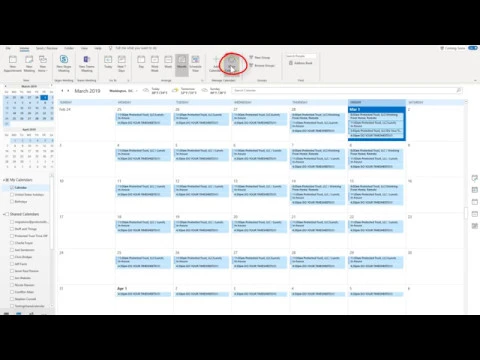Image resolution: width=480 pixels, height=360 pixels.
Task: Check the Stuff and Things calendar
Action: coord(12,229)
